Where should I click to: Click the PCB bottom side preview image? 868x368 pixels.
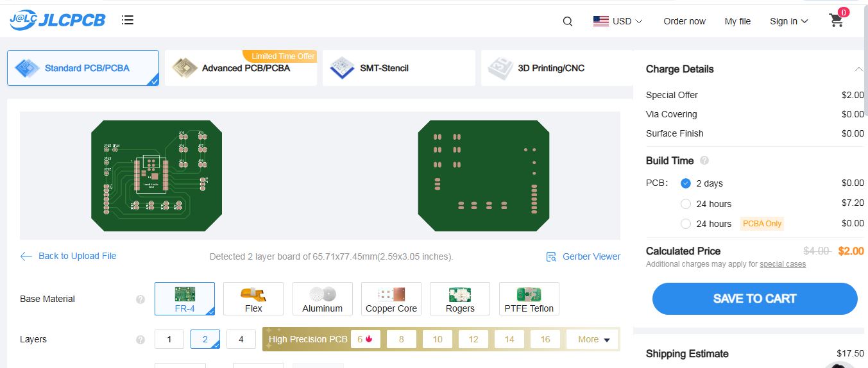click(x=484, y=176)
